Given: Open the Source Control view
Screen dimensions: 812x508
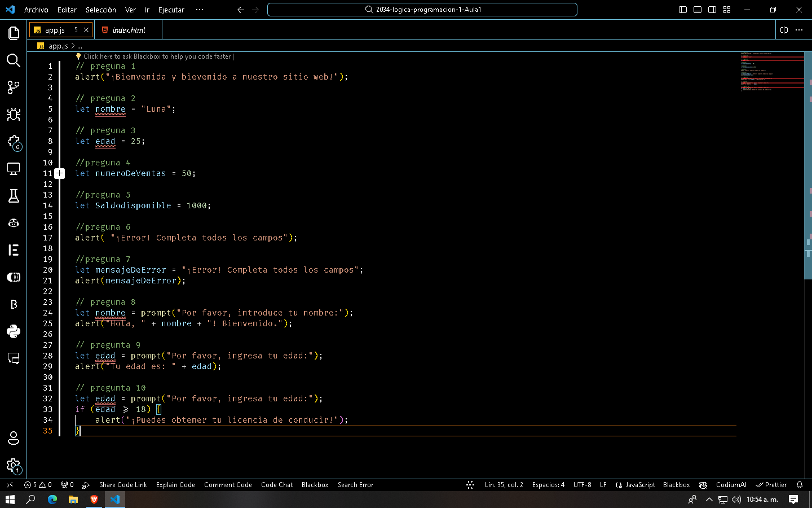Looking at the screenshot, I should coord(14,87).
